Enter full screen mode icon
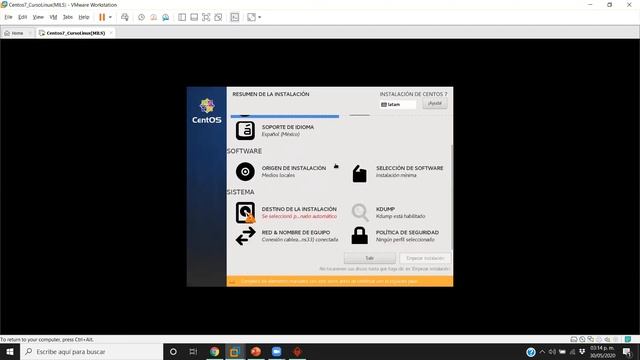This screenshot has height=360, width=640. 206,17
